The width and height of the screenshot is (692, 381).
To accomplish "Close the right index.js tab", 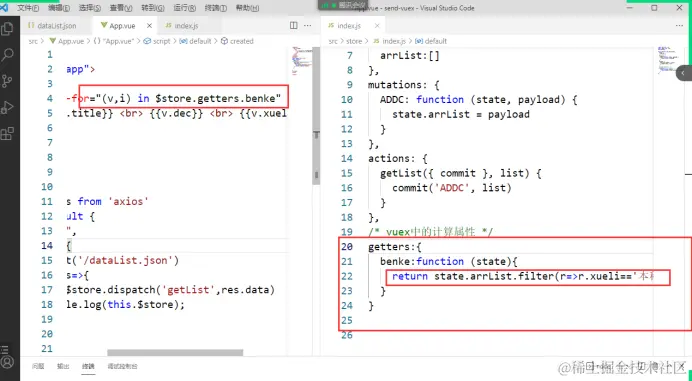I will [x=377, y=26].
